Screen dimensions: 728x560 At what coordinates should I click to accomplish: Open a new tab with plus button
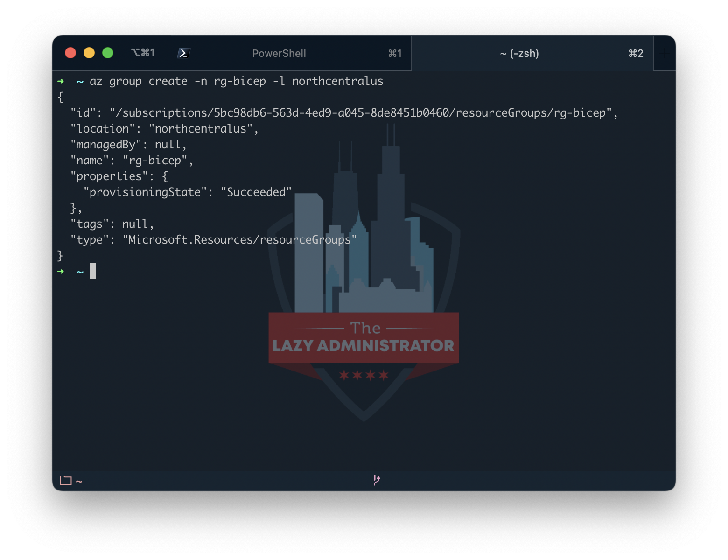click(665, 53)
